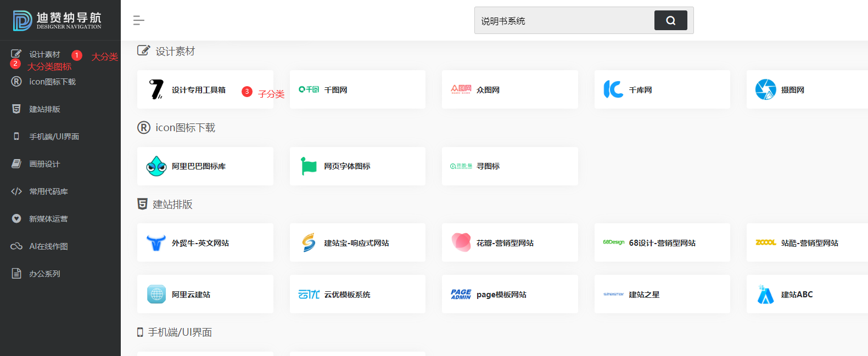Open the 网页字体图标 link
Screen dimensions: 868x356
click(x=347, y=166)
